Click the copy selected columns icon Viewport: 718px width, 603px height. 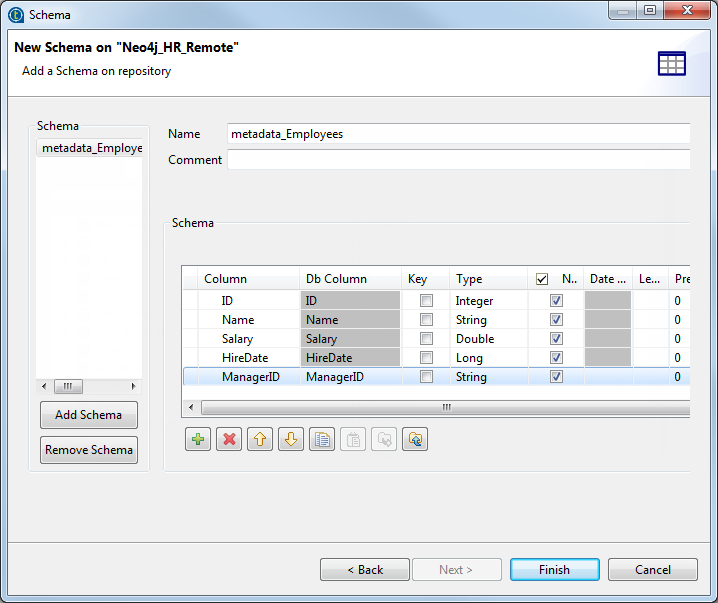(x=322, y=439)
